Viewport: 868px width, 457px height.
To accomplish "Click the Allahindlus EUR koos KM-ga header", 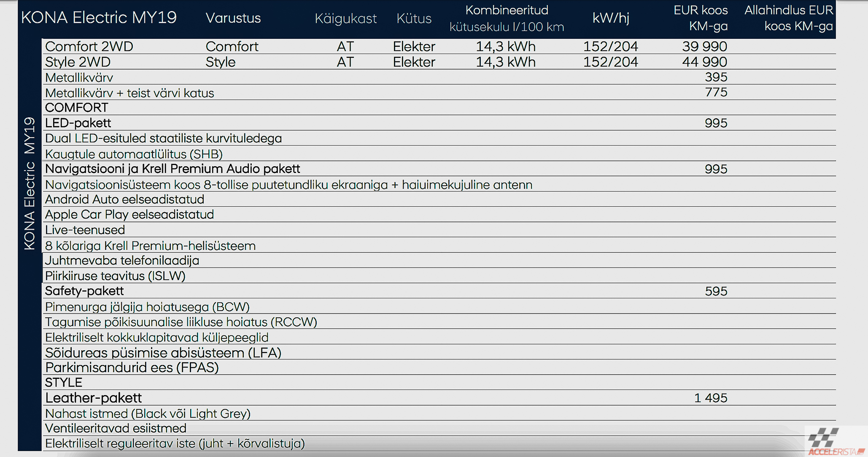I will pos(789,18).
